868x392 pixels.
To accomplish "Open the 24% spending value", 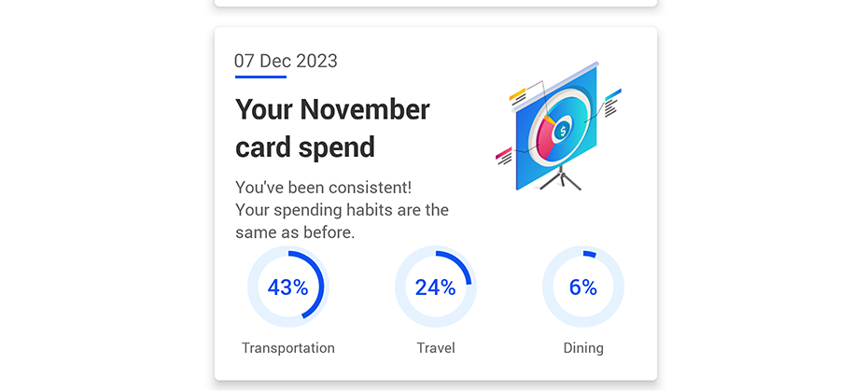I will pos(436,287).
